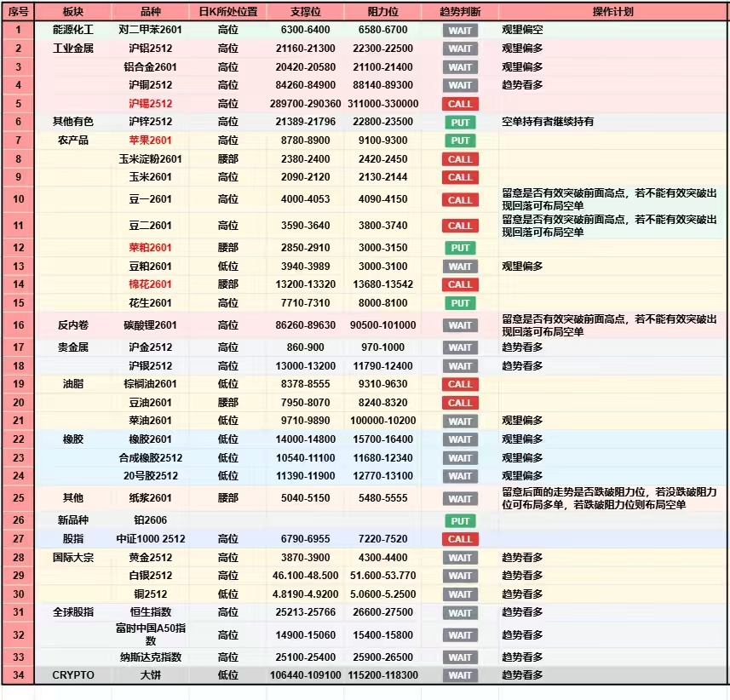Click PUT badge for 苹果2601

tap(460, 141)
